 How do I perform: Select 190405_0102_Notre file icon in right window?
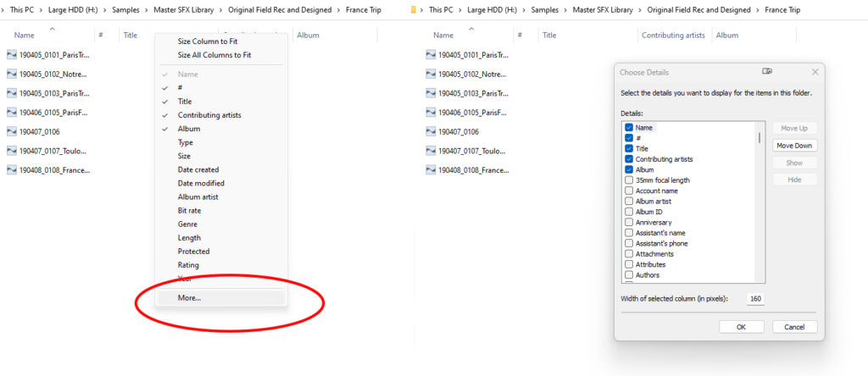pyautogui.click(x=431, y=74)
